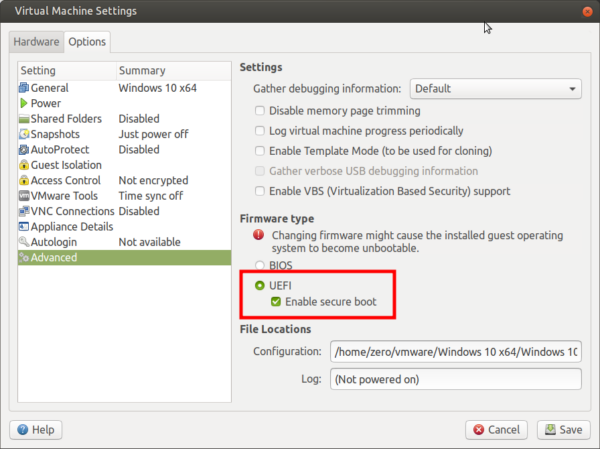Viewport: 600px width, 449px height.
Task: Select the VMware Tools row label
Action: (64, 196)
